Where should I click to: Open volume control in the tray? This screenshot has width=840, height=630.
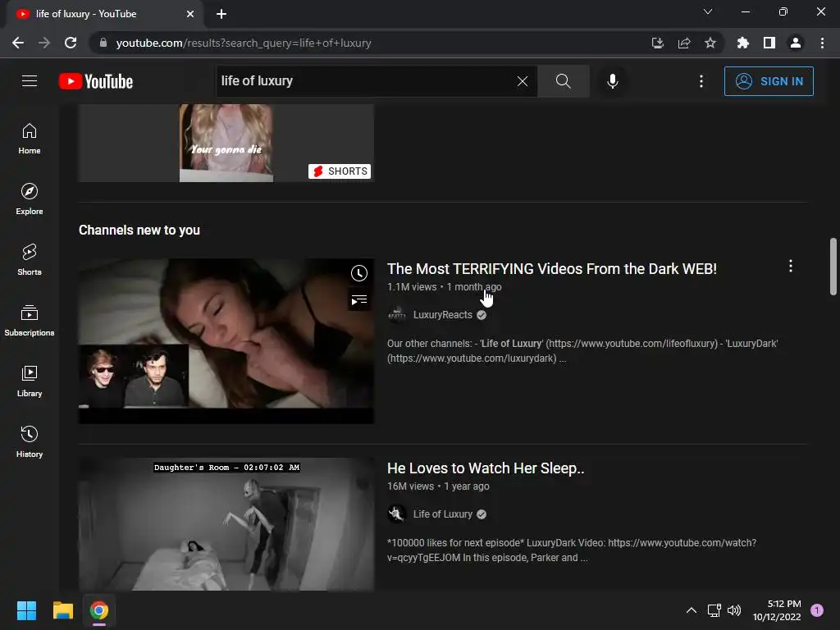(734, 610)
